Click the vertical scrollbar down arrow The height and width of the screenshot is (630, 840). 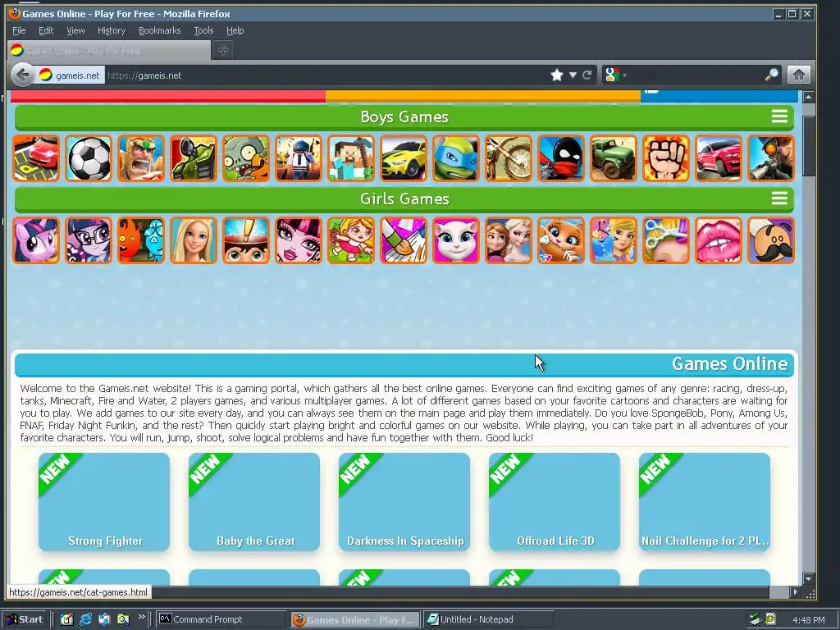tap(808, 579)
